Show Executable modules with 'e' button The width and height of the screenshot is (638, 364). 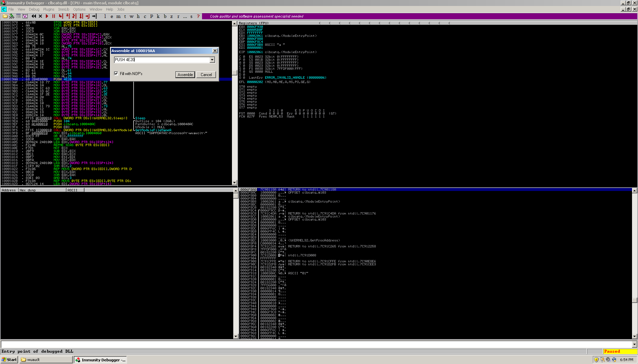pos(112,16)
